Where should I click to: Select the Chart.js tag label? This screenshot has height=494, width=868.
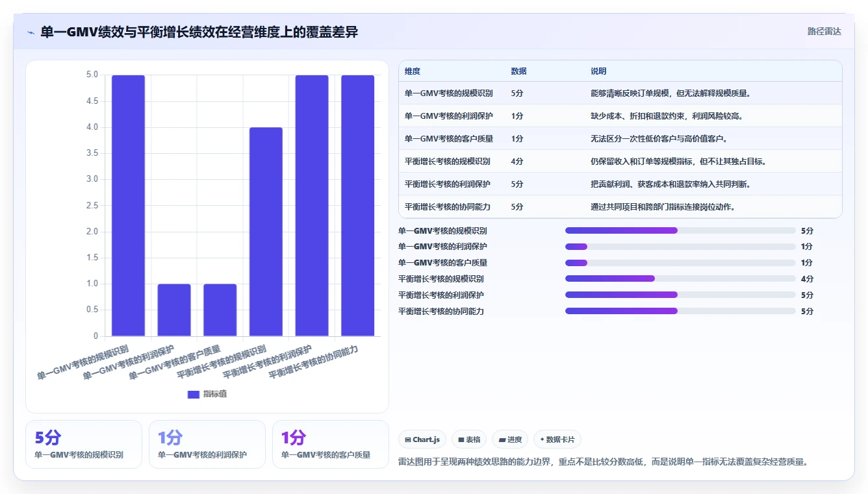426,439
